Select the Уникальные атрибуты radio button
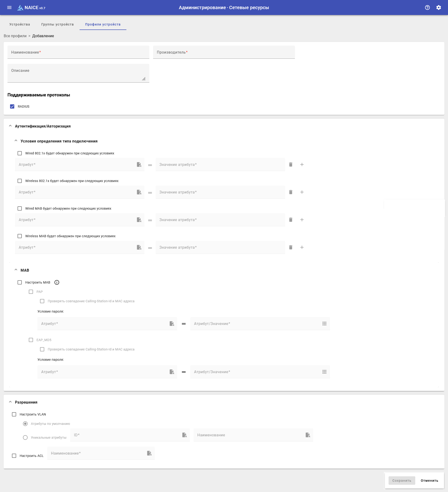 coord(25,437)
